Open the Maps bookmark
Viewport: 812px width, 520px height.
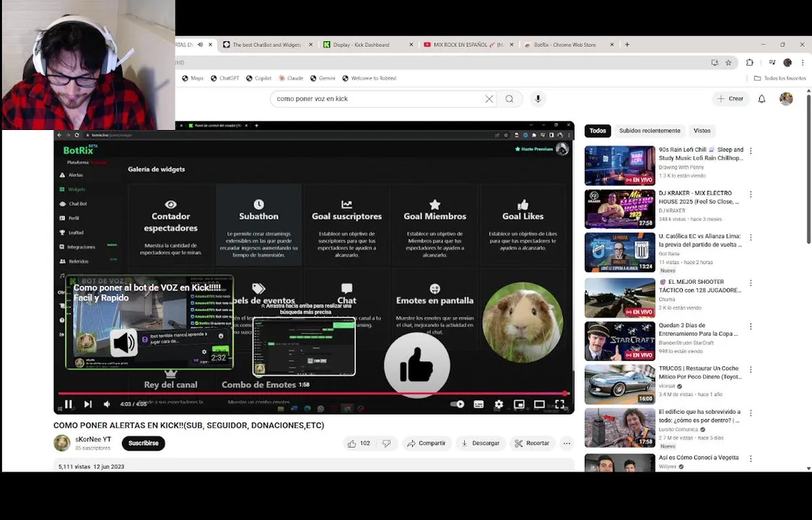(193, 78)
